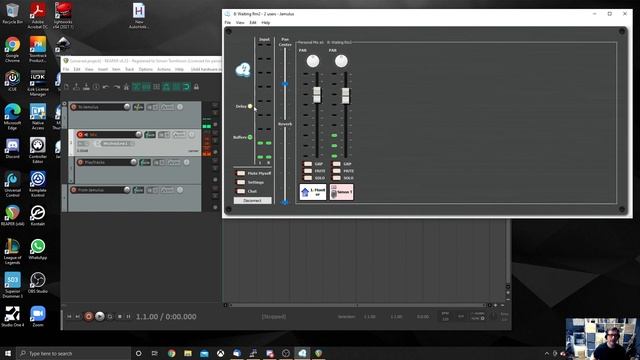
Task: Open Kontakt desktop shortcut
Action: pyautogui.click(x=38, y=216)
